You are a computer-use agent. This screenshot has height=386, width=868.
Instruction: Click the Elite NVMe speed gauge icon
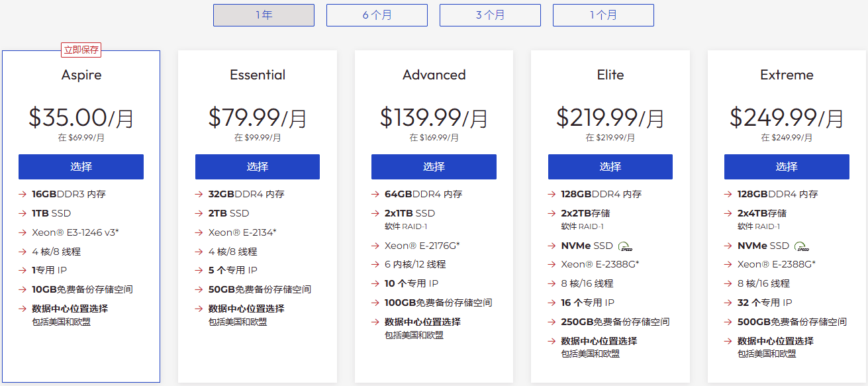[625, 246]
